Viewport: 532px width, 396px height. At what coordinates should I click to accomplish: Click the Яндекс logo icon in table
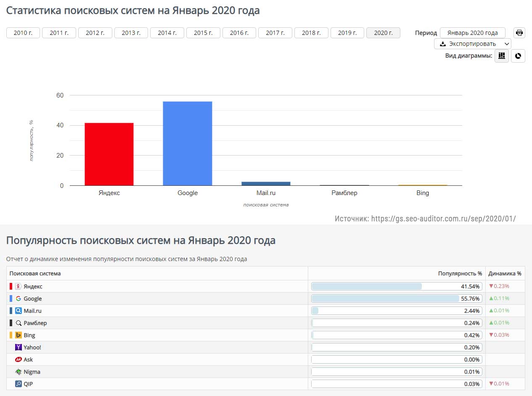tap(18, 286)
